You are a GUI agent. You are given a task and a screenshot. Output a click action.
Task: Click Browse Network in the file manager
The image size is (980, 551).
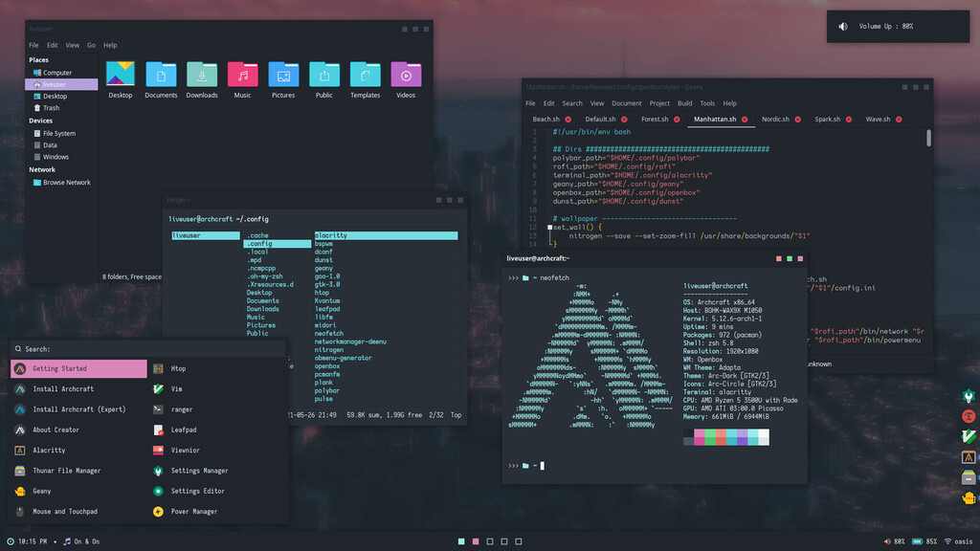point(63,182)
